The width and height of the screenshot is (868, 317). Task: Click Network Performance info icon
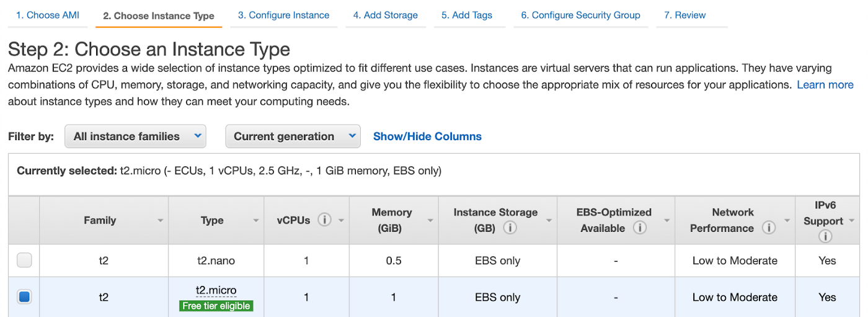[x=769, y=228]
